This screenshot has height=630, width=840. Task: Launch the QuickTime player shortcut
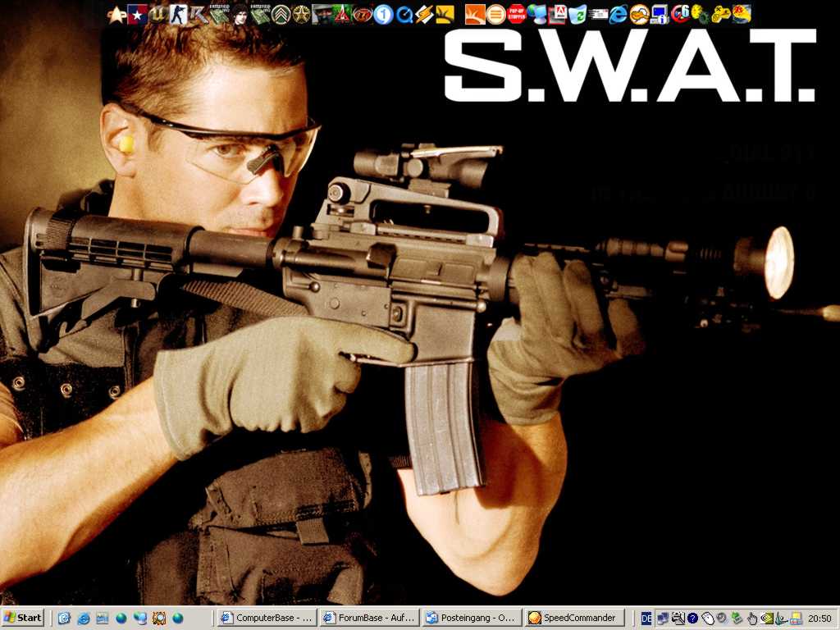[404, 15]
